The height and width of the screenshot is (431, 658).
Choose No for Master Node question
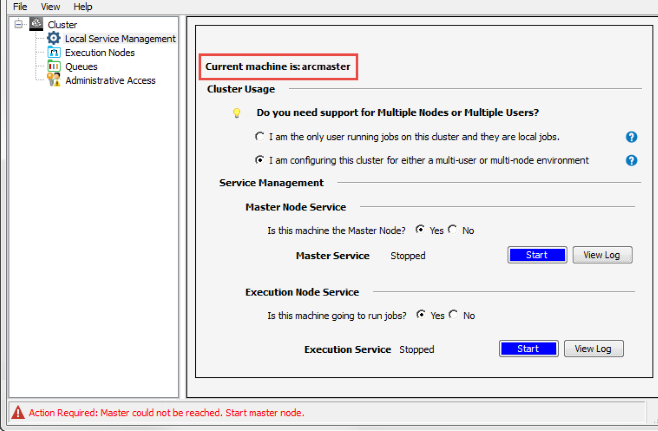pyautogui.click(x=452, y=230)
